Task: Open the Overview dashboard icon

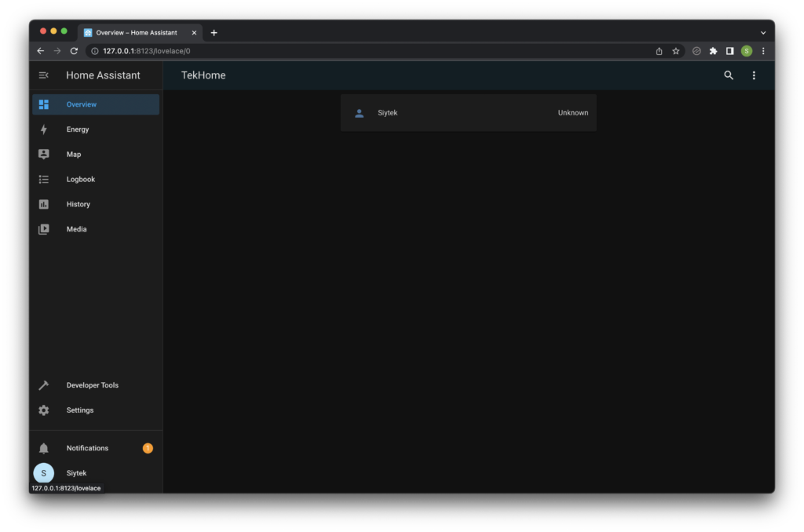Action: (44, 104)
